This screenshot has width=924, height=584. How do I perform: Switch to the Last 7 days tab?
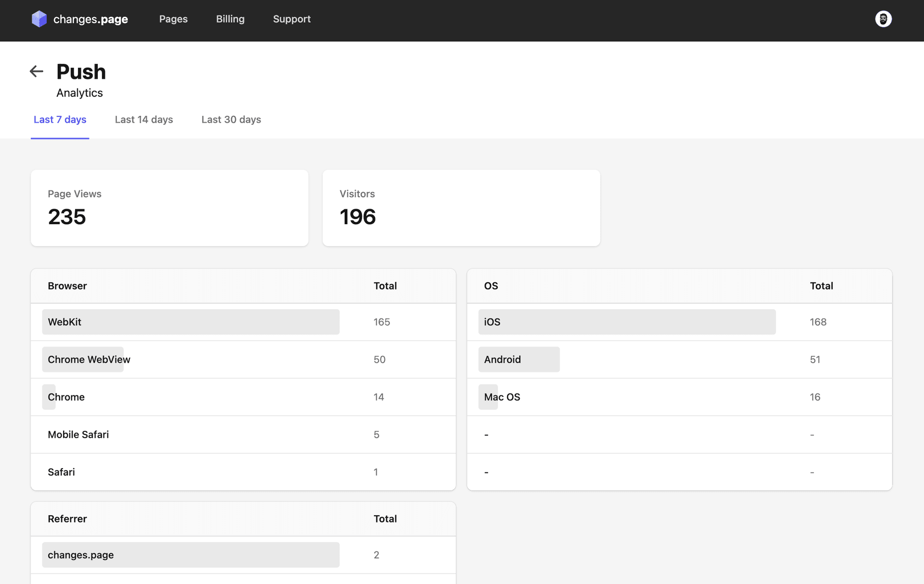[x=60, y=120]
